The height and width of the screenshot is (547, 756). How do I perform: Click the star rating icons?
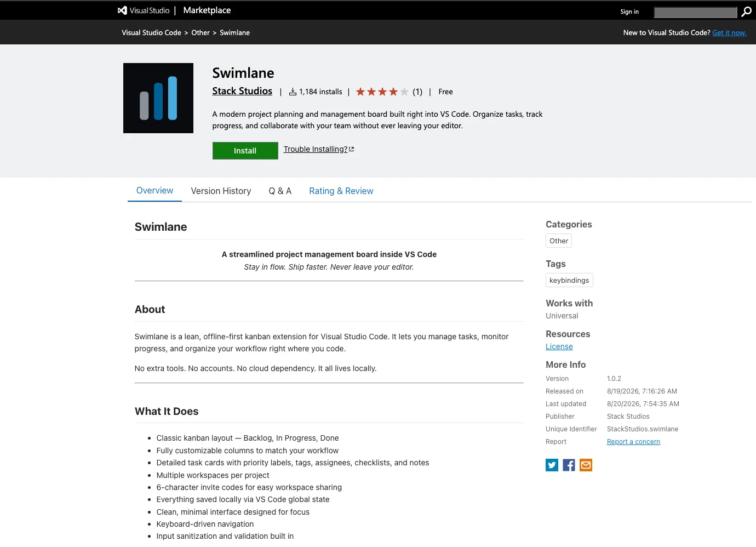(x=382, y=92)
